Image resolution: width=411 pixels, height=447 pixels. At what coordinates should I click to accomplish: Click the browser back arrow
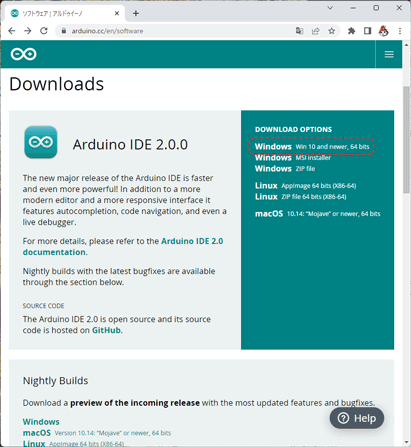pyautogui.click(x=12, y=31)
